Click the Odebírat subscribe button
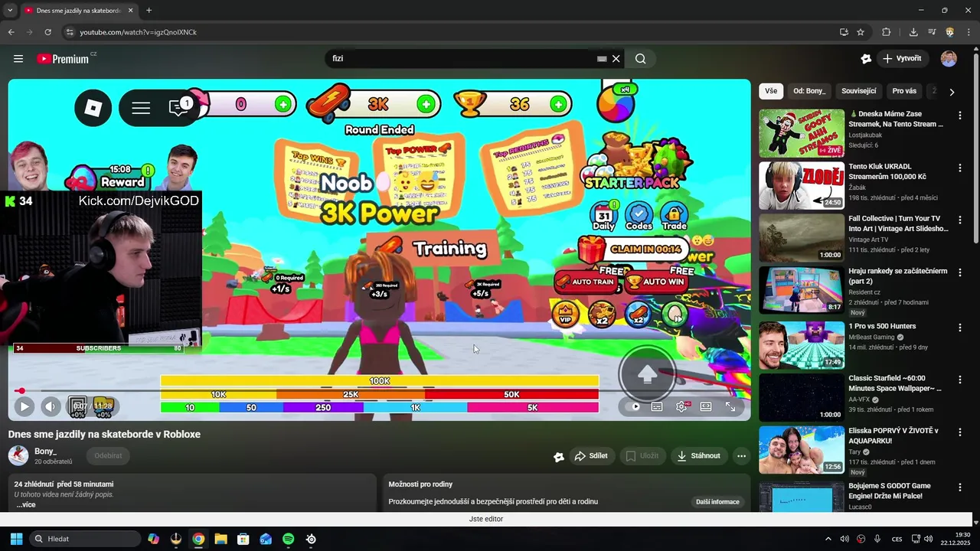The image size is (980, 551). point(108,456)
